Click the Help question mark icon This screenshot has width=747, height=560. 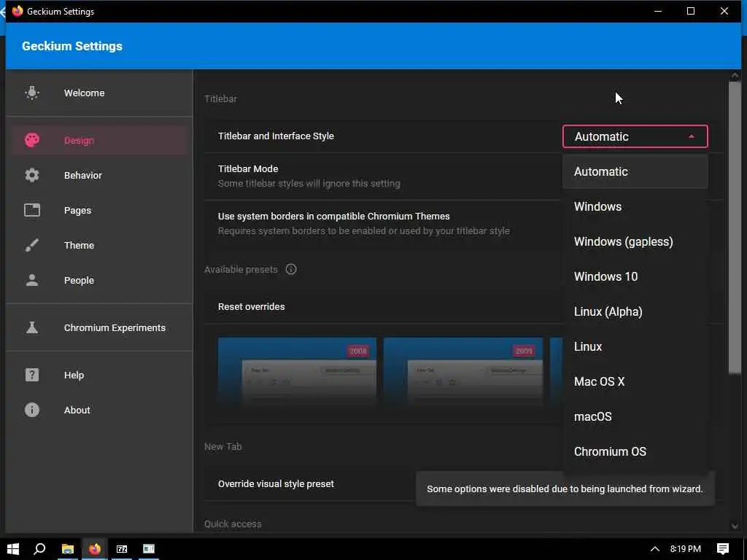pos(32,375)
